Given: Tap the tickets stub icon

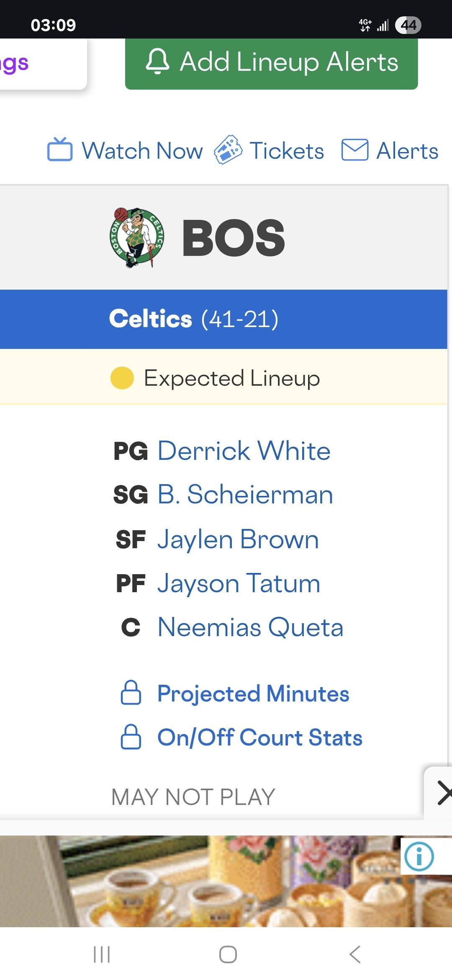Looking at the screenshot, I should (228, 150).
